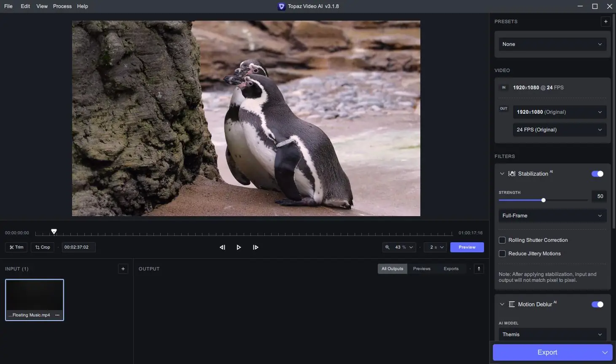616x364 pixels.
Task: Click the Preview button
Action: 467,247
